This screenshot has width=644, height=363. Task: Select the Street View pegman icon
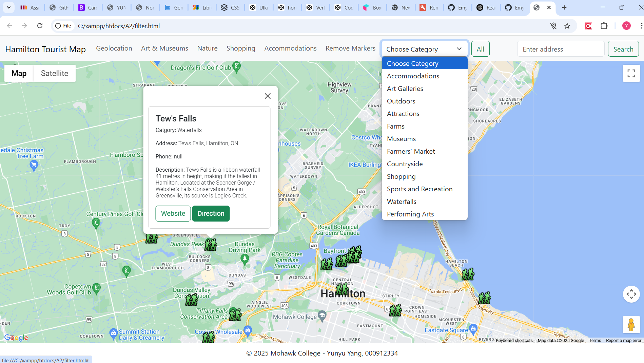coord(631,325)
